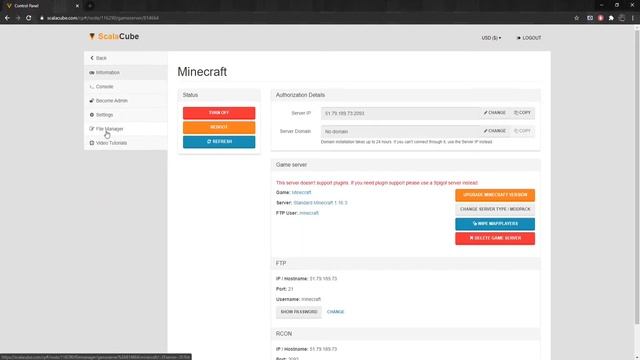This screenshot has height=360, width=640.
Task: Copy the Server IP address
Action: [522, 113]
